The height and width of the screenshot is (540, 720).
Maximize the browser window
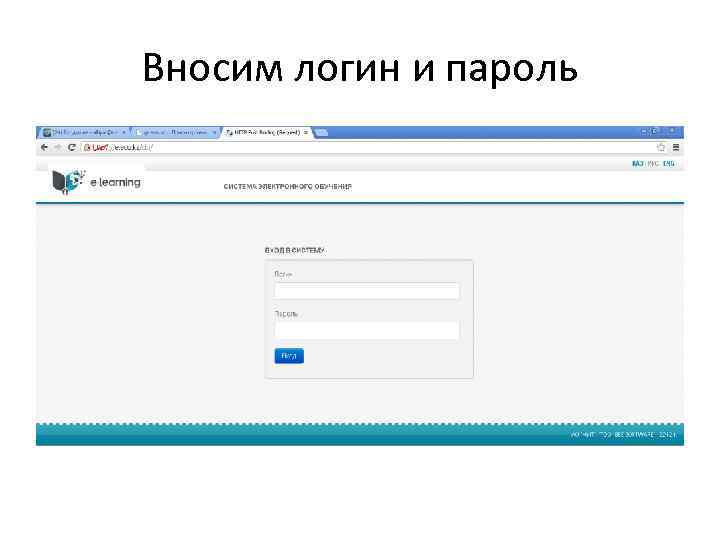tap(656, 132)
